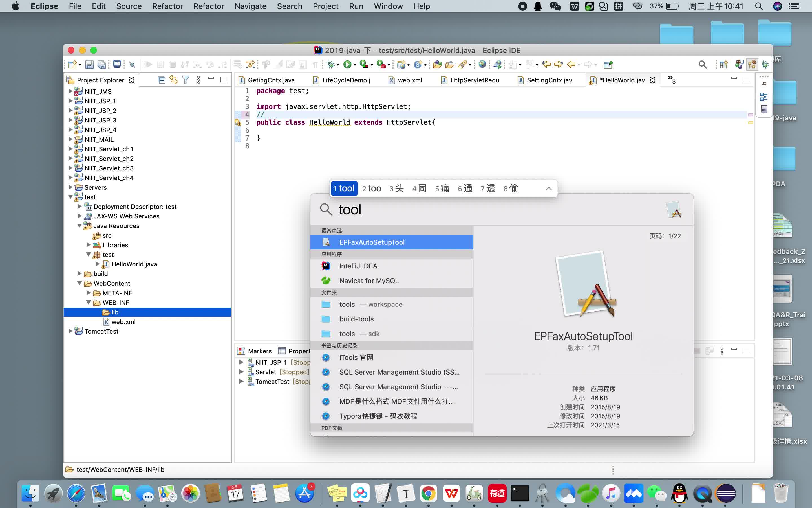Open Chrome from the Dock

[429, 493]
